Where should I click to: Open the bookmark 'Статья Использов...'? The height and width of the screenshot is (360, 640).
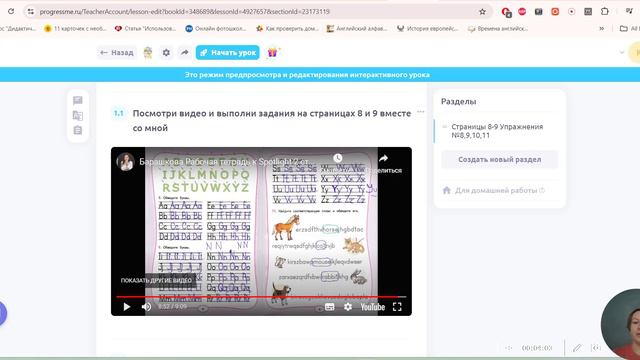(145, 29)
